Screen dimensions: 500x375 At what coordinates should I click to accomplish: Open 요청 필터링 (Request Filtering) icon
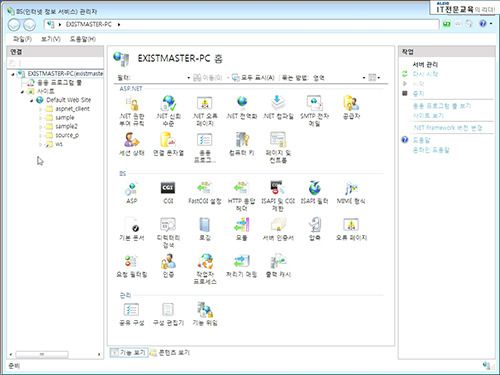pyautogui.click(x=132, y=266)
